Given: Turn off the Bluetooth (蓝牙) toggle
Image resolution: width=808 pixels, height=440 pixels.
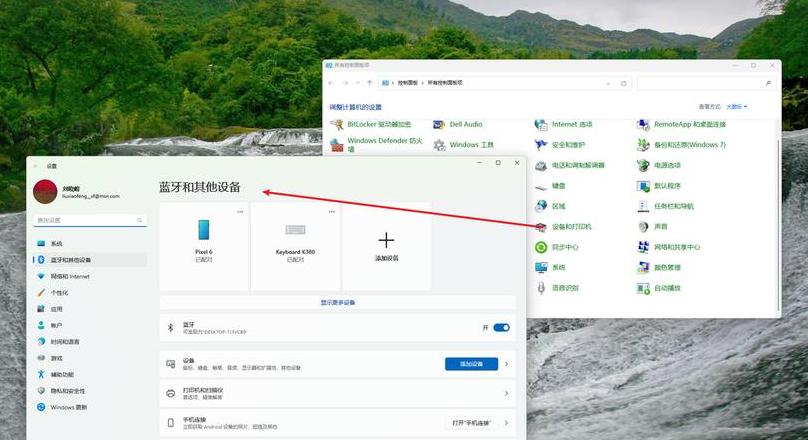Looking at the screenshot, I should (501, 328).
